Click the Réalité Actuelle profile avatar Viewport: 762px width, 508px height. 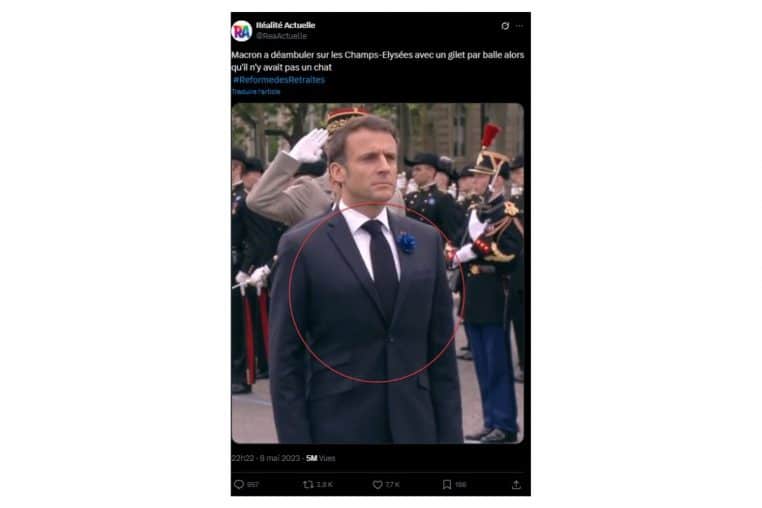pos(241,30)
